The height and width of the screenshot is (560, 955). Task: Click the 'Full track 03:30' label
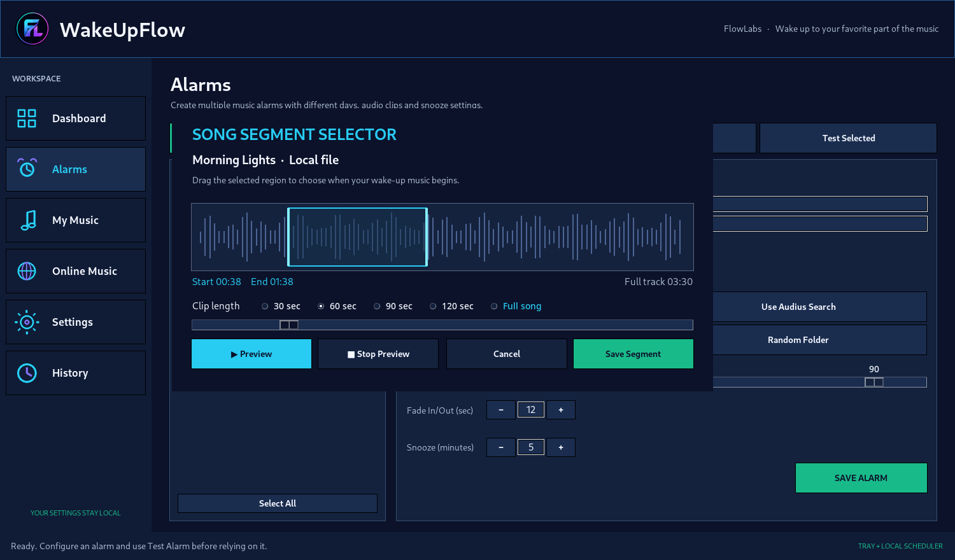pos(658,282)
